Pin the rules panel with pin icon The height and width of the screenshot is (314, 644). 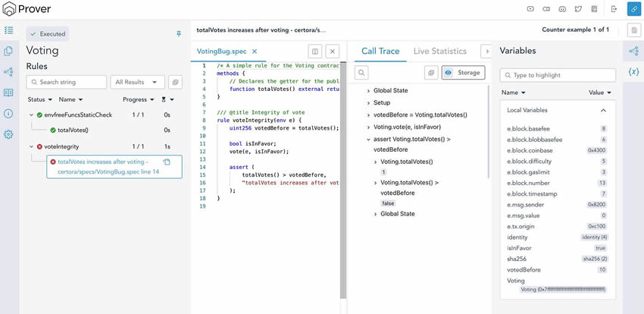pyautogui.click(x=179, y=34)
